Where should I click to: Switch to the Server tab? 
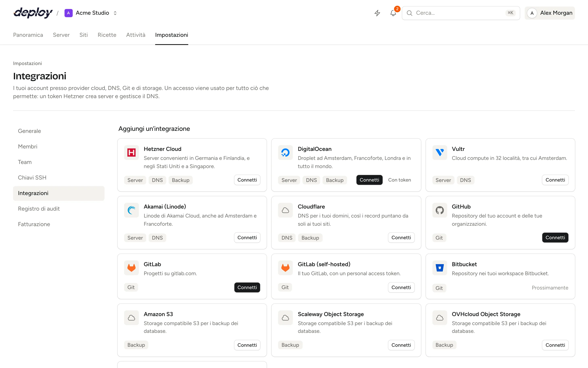61,35
